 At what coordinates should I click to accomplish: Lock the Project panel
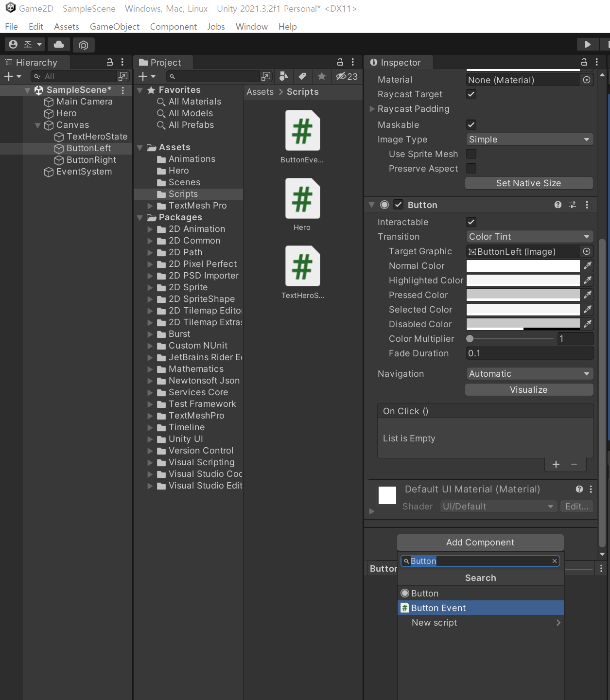pyautogui.click(x=340, y=62)
